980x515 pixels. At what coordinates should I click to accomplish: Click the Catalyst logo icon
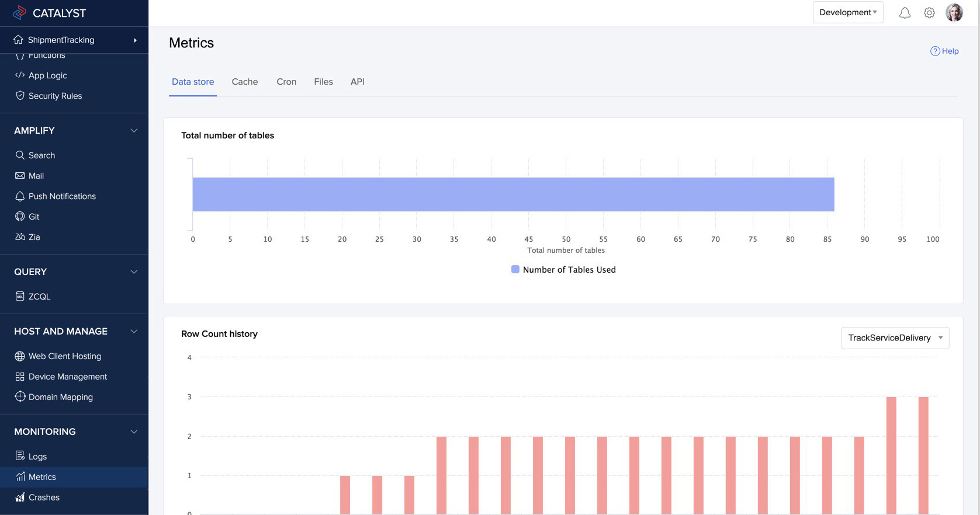coord(20,12)
